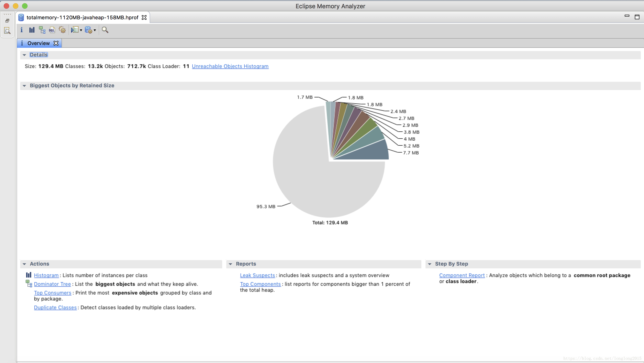
Task: Open the Leak Suspects report link
Action: pyautogui.click(x=257, y=275)
